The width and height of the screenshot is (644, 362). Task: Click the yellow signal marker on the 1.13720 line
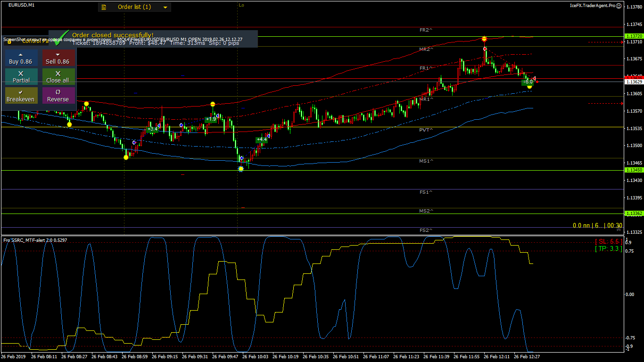(x=484, y=39)
